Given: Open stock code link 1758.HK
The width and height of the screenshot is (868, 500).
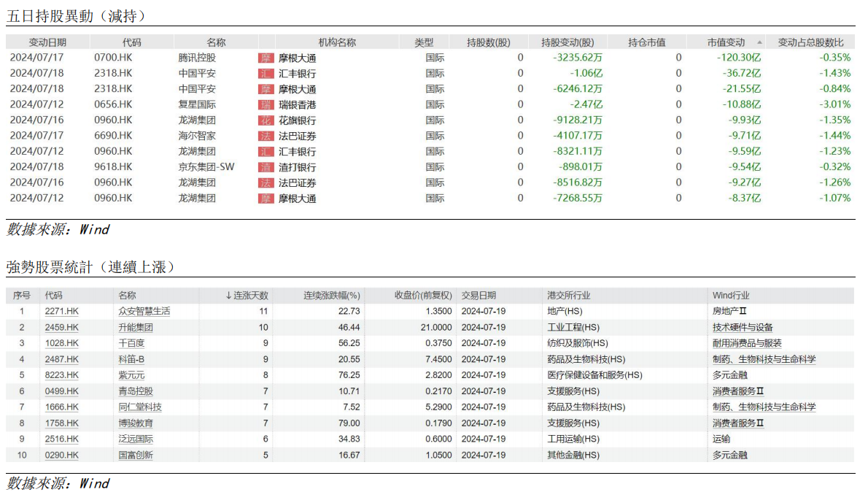Looking at the screenshot, I should click(x=62, y=423).
